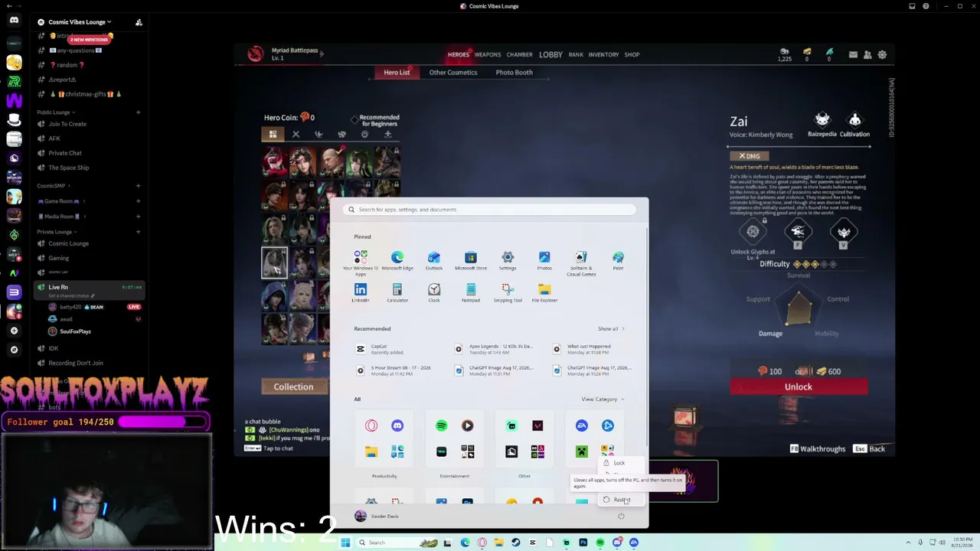Open File Explorer from pinned apps

pyautogui.click(x=544, y=292)
